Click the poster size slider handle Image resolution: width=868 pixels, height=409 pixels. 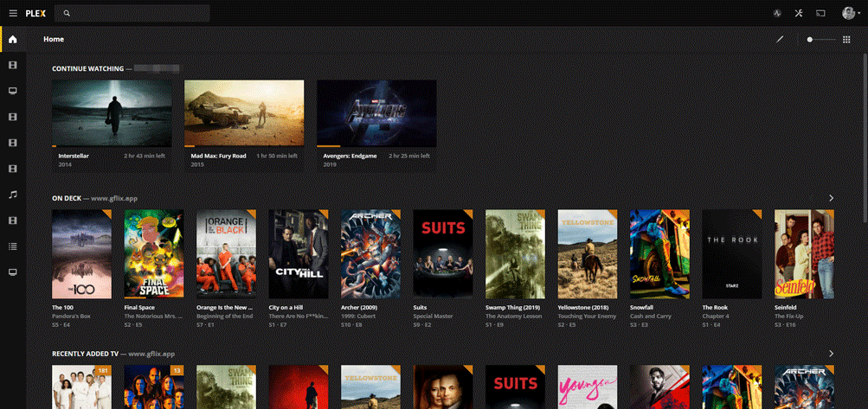(x=810, y=40)
